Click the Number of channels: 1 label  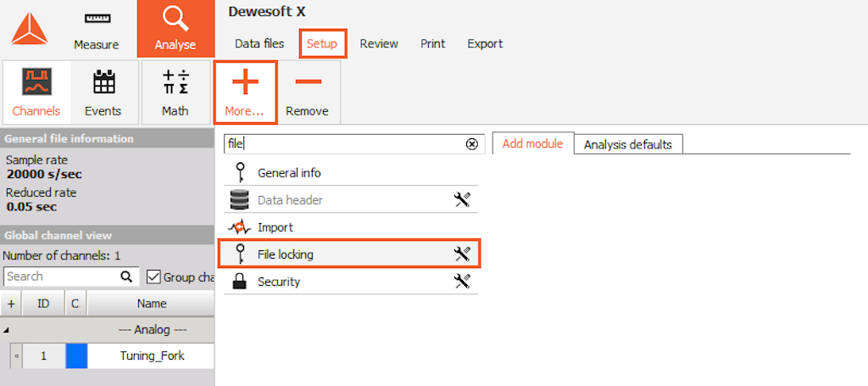(61, 256)
